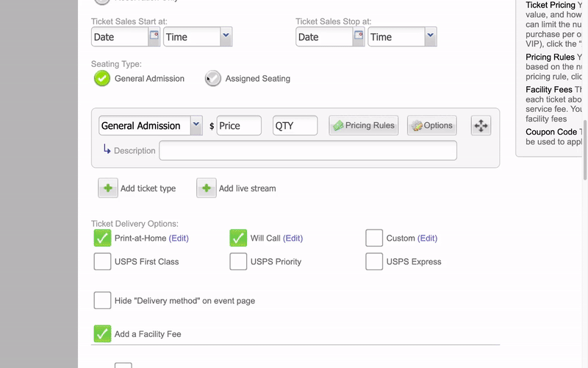Open the Ticket Sales Stop date calendar icon
This screenshot has height=368, width=588.
(x=359, y=36)
